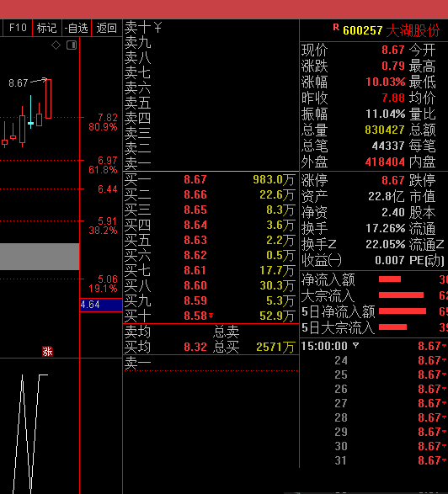This screenshot has width=448, height=494.
Task: Click the 总买 value 2571万
Action: point(275,348)
